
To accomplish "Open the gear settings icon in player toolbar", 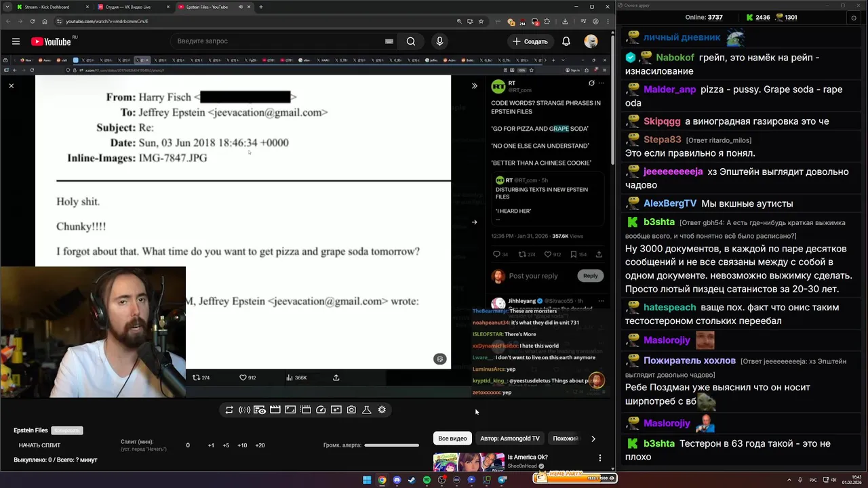I will [x=382, y=409].
